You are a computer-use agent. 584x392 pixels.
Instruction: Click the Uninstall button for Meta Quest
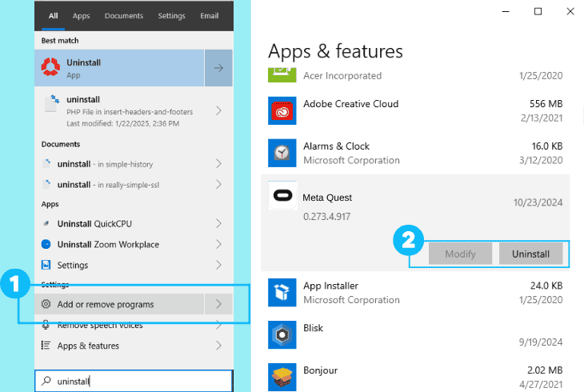530,254
